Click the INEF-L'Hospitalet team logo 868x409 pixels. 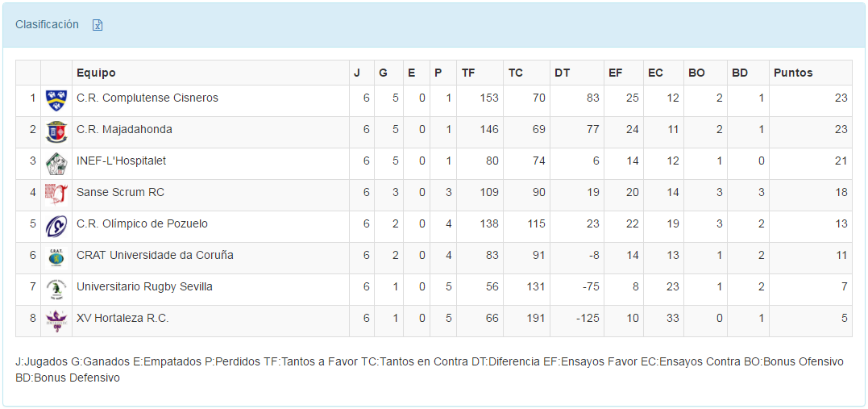[56, 163]
